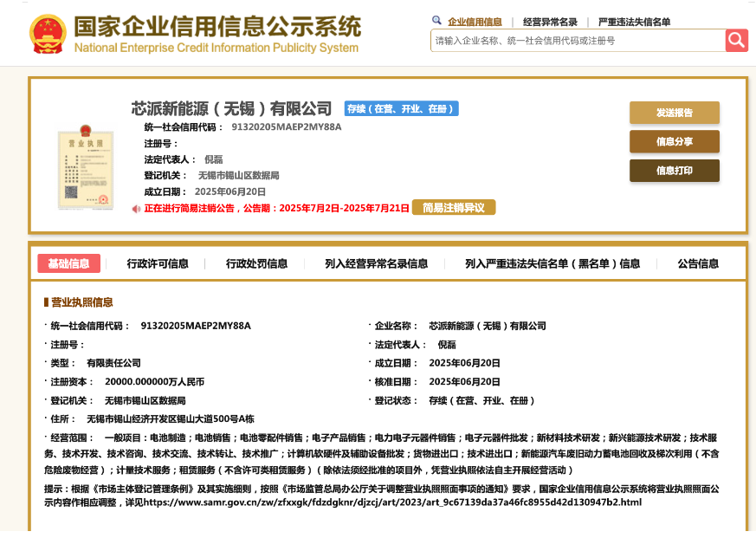Switch to the 列入经营异常名录信息 tab

point(376,263)
